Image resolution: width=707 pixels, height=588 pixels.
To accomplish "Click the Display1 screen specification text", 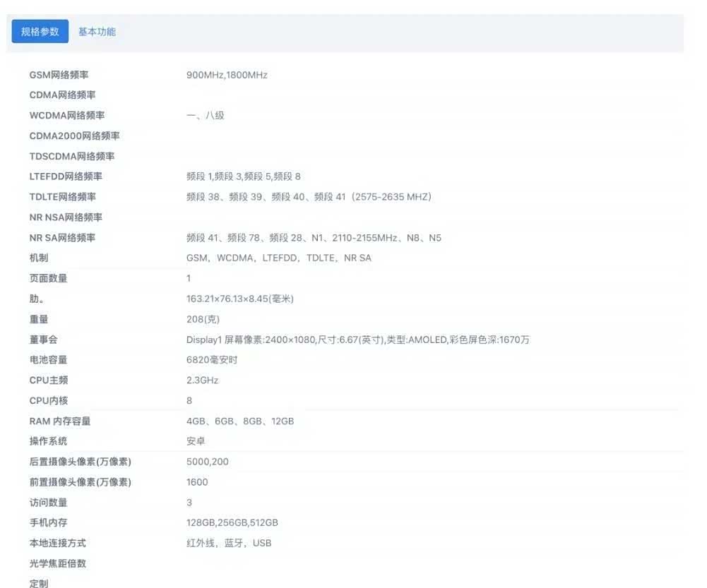I will click(x=357, y=340).
